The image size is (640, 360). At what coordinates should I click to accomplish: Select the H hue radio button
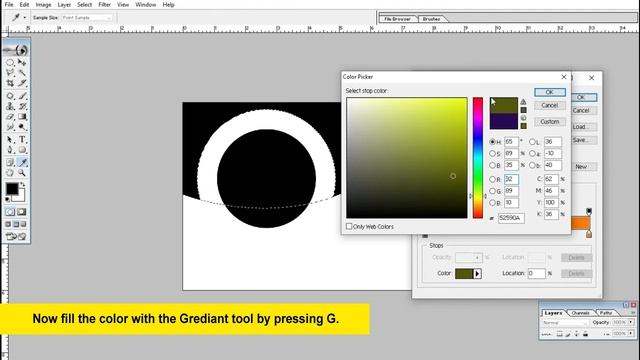(492, 142)
